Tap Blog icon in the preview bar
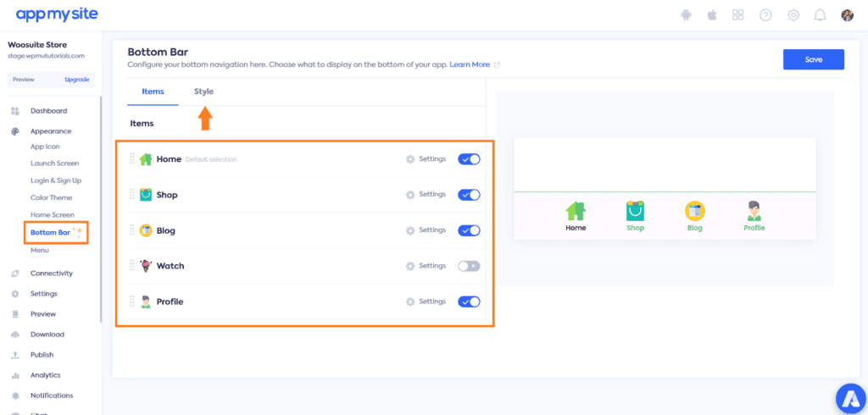The width and height of the screenshot is (868, 415). 695,211
